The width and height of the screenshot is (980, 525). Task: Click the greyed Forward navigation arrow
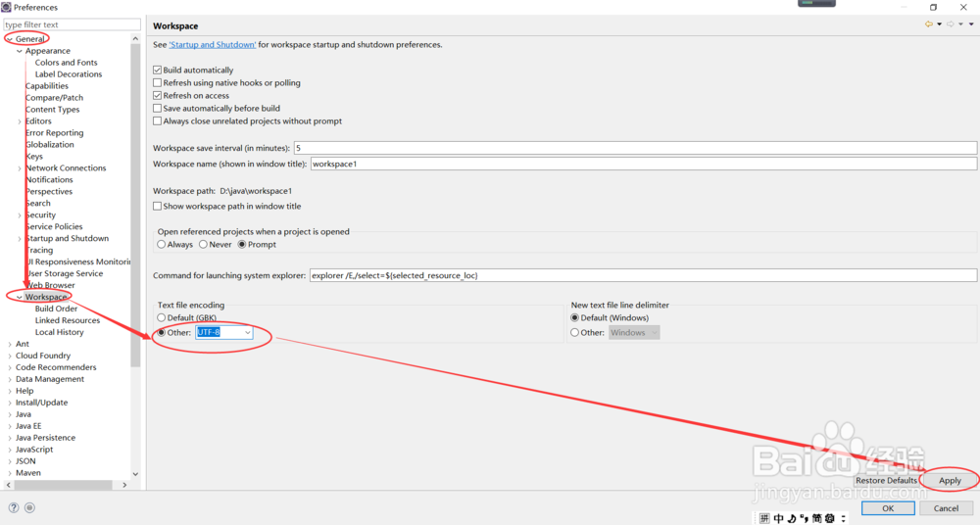[x=950, y=24]
